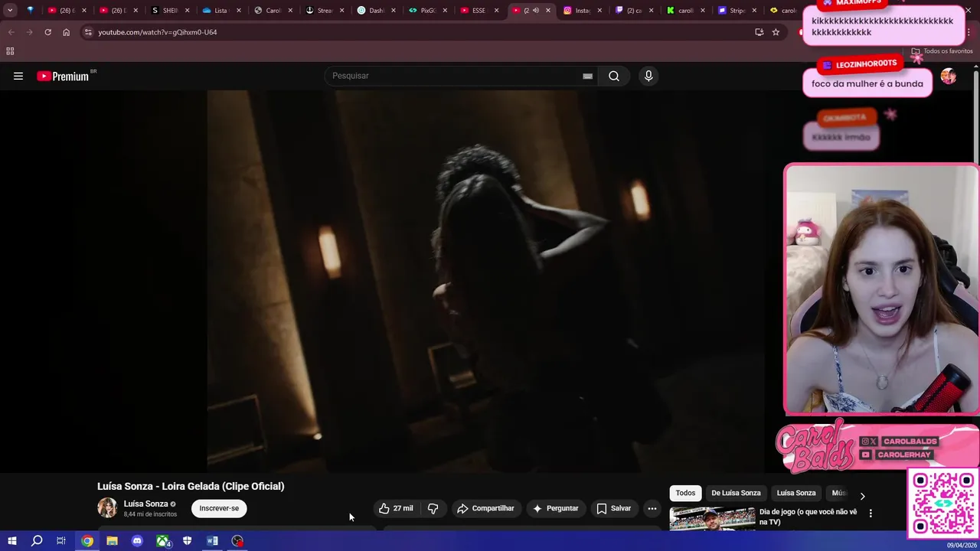This screenshot has height=551, width=980.
Task: Open OBS Studio from the taskbar
Action: click(237, 541)
